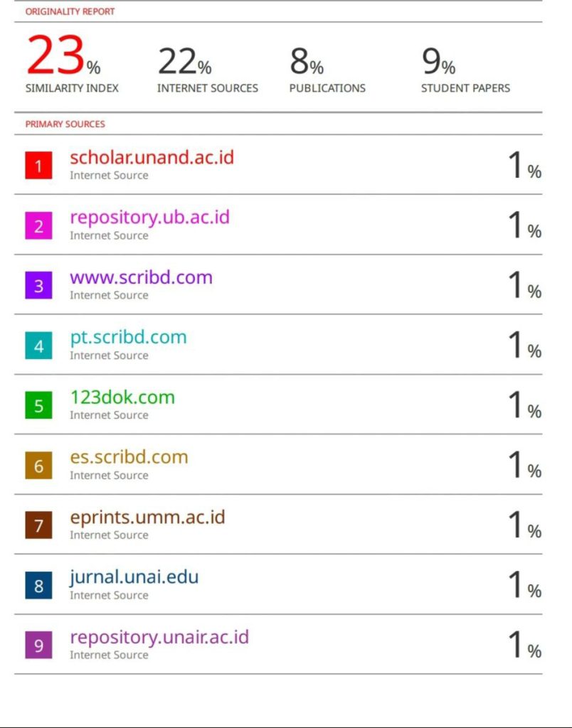Select the dark brown number 7 badge
Image resolution: width=572 pixels, height=728 pixels.
pyautogui.click(x=38, y=525)
